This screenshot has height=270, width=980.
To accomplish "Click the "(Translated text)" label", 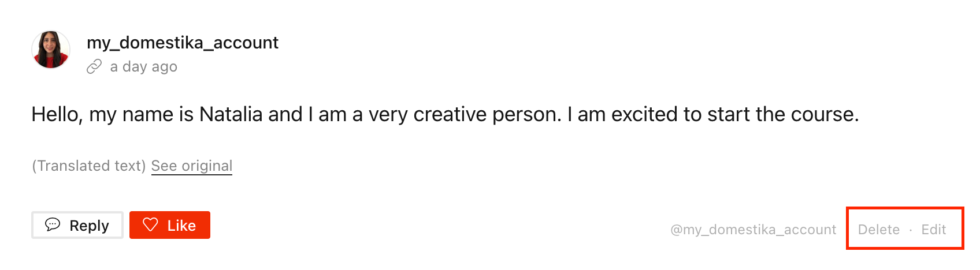I will pos(89,166).
